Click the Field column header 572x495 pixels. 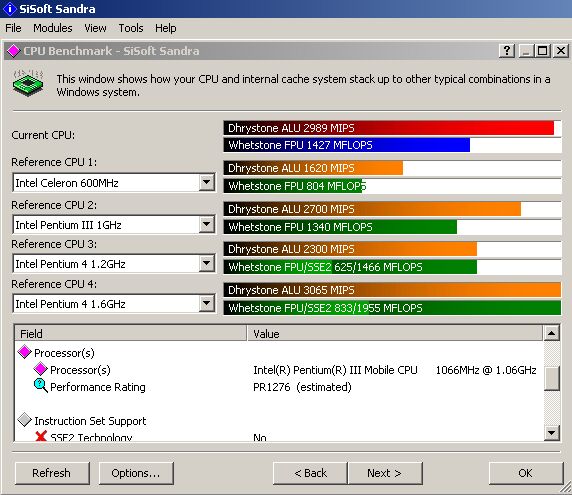(131, 333)
